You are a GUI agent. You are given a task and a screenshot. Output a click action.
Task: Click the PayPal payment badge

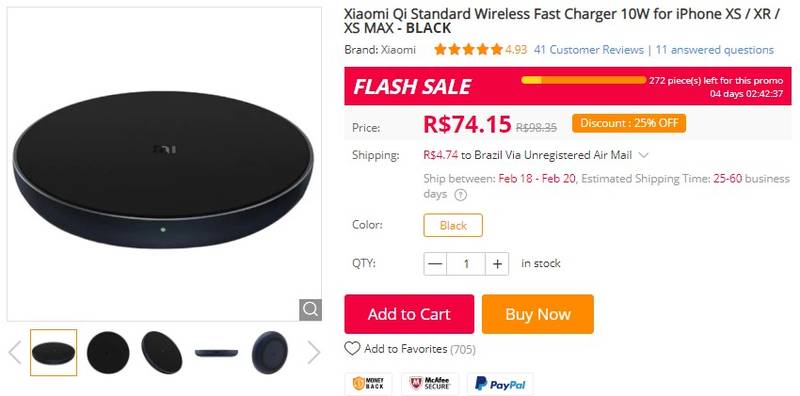click(x=500, y=384)
